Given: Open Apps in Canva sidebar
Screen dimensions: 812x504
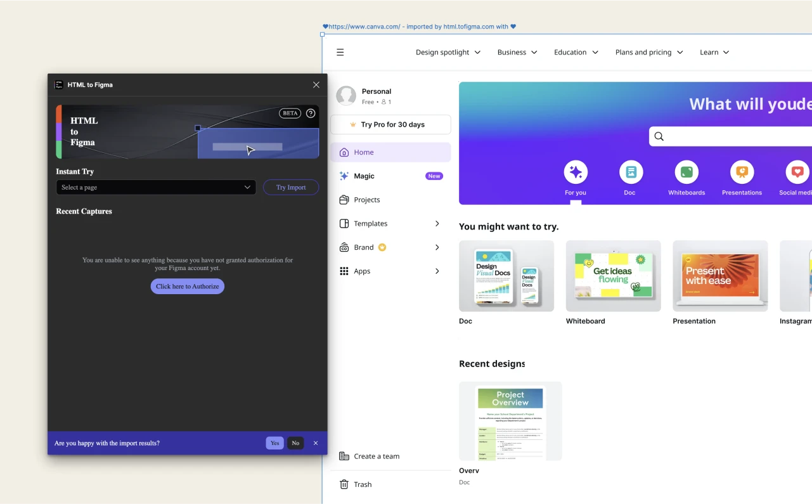Looking at the screenshot, I should coord(390,271).
